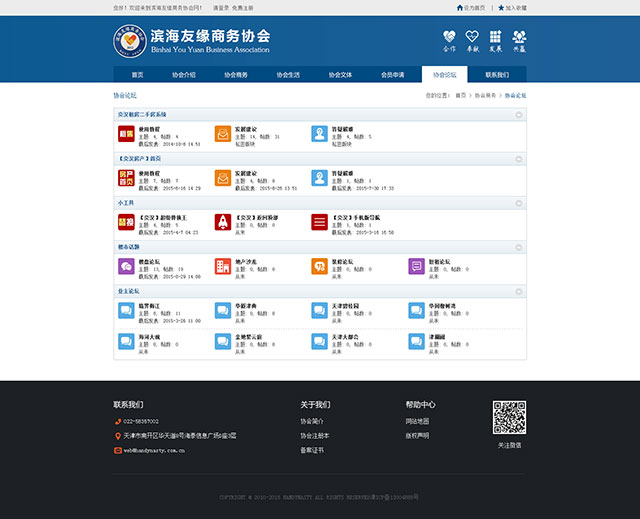Viewport: 640px width, 519px height.
Task: Click the red list icon in 小工具 section
Action: [x=319, y=222]
